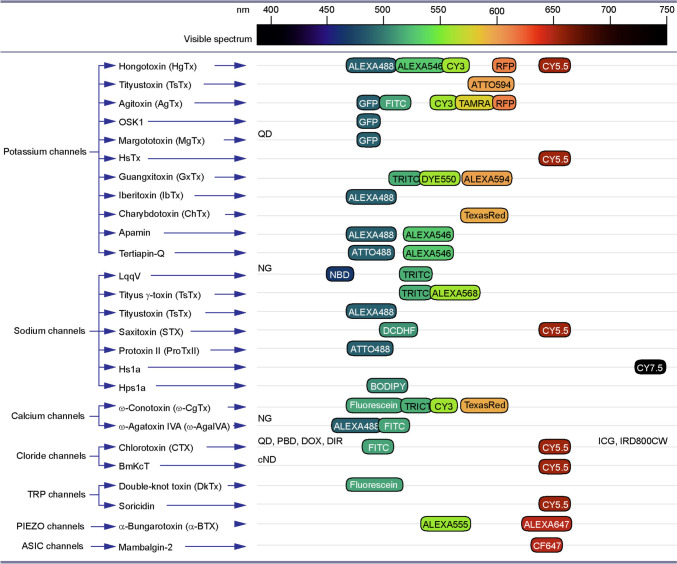
Task: Select the TexasRed badge in Charybdotoxin row
Action: 484,215
